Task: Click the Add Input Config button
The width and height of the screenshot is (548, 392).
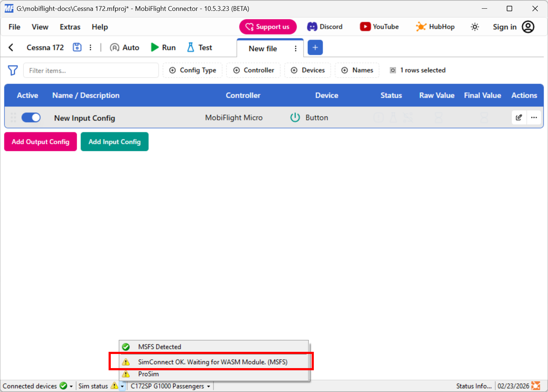Action: coord(114,142)
